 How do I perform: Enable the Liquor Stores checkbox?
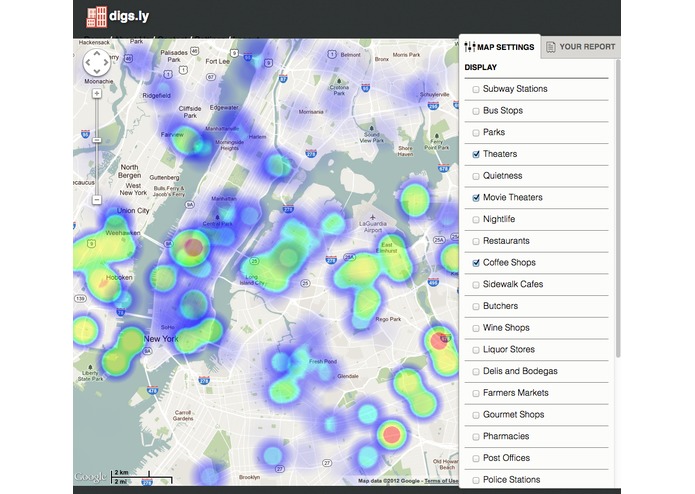(476, 350)
